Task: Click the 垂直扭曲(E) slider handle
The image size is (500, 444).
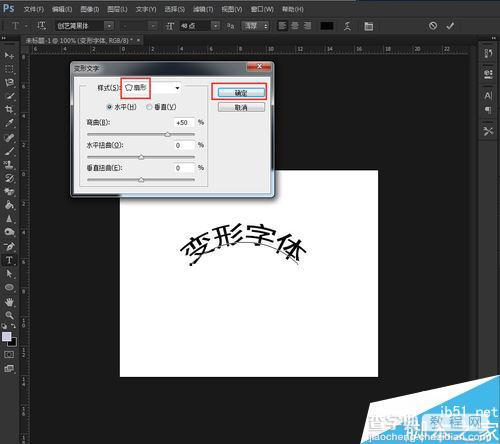Action: point(141,180)
